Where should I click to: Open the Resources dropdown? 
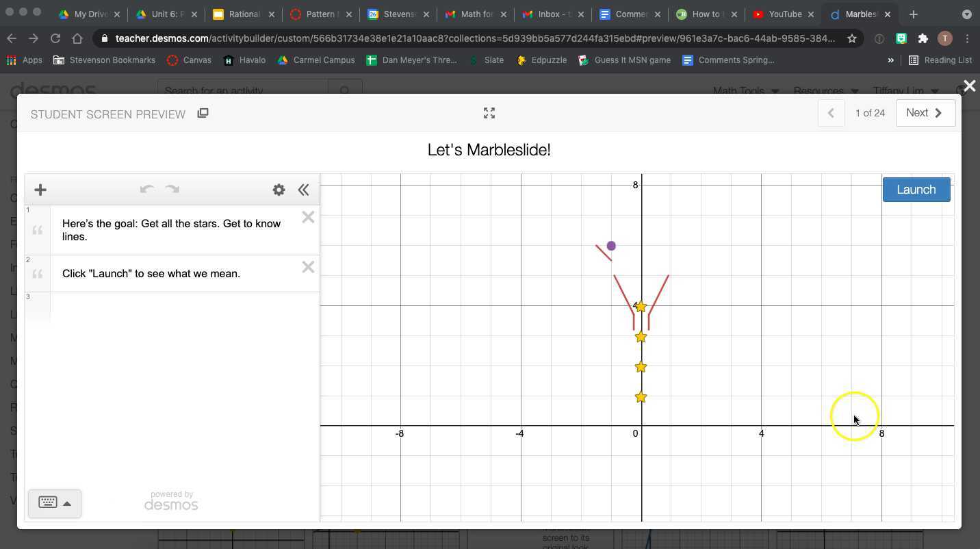tap(820, 90)
